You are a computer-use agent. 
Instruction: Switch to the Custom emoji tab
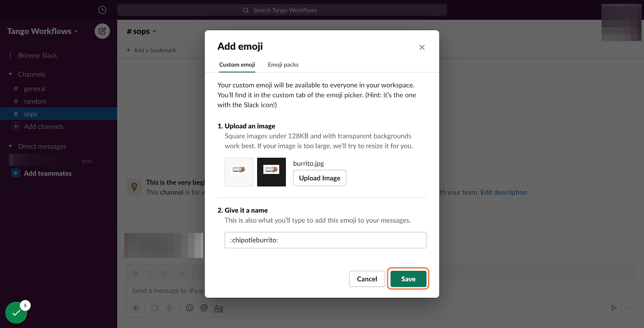[x=237, y=65]
